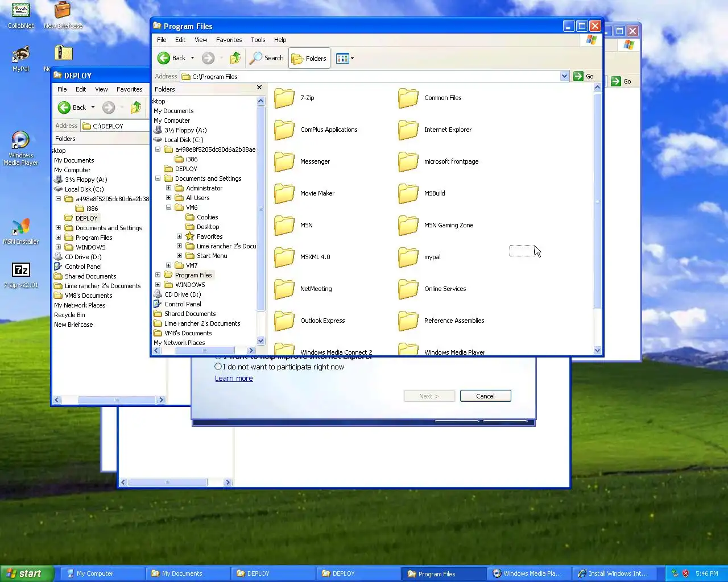Viewport: 728px width, 582px height.
Task: Click the 7-Zip v22.01 desktop icon
Action: coord(20,275)
